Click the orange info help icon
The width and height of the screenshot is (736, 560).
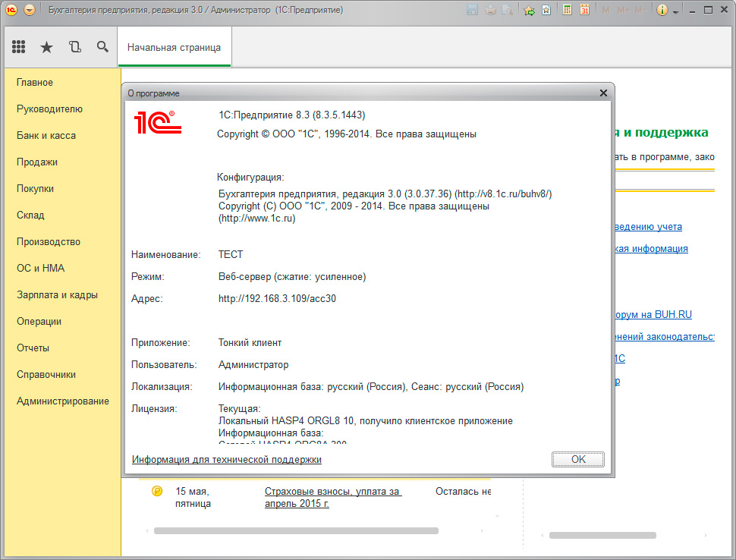[662, 10]
